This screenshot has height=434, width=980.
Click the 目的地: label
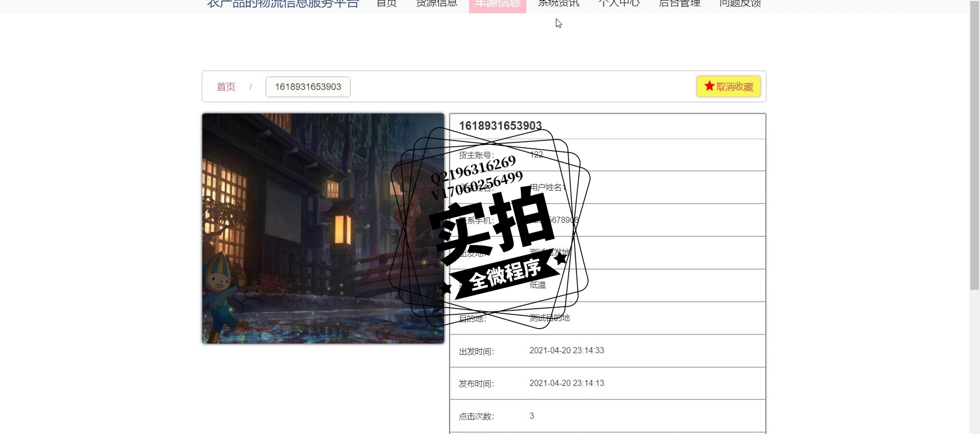point(473,318)
